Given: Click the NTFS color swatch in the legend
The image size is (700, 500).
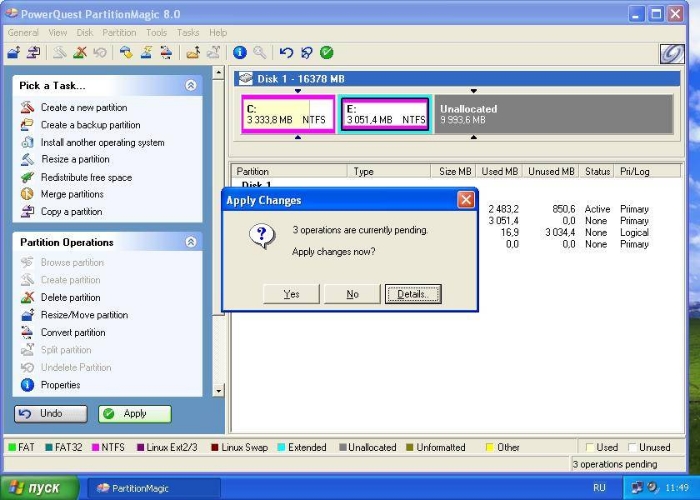Looking at the screenshot, I should (x=96, y=448).
